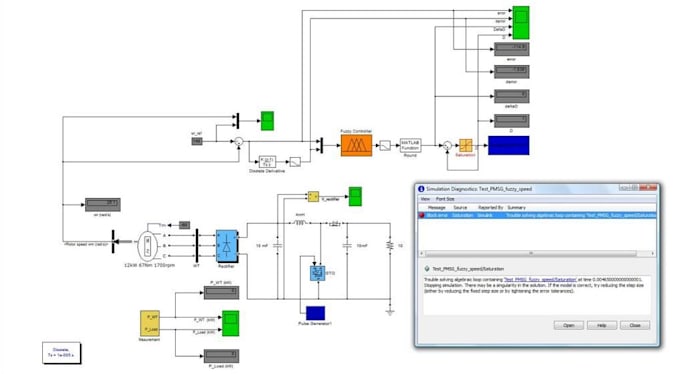Select the deltaD display block
Viewport: 680px width, 374px height.
512,96
